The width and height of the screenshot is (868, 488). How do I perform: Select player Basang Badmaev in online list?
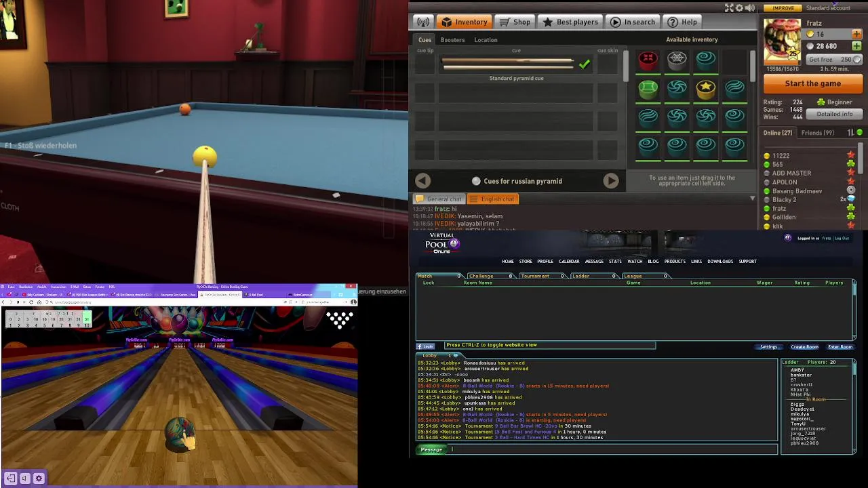(797, 191)
